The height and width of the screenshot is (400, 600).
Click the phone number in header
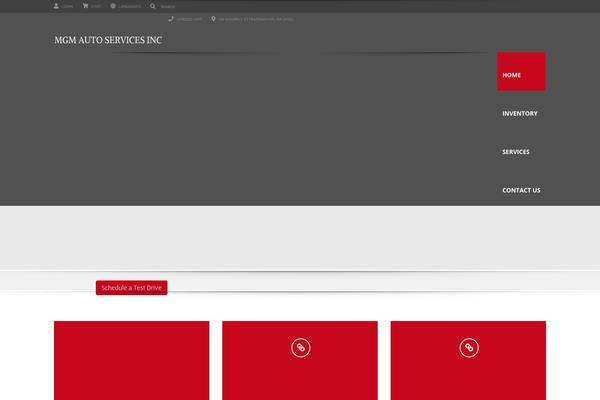point(189,19)
